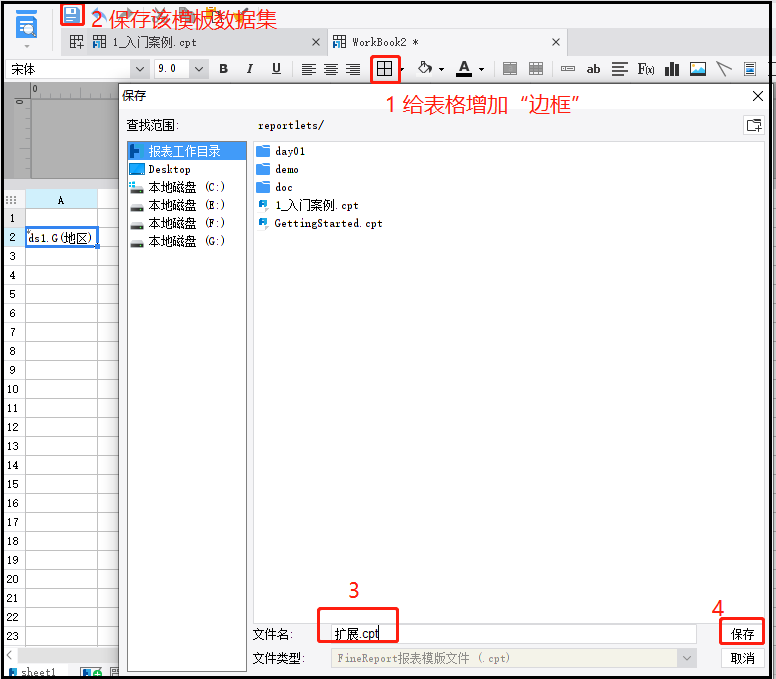This screenshot has height=679, width=776.
Task: Select 本地磁盘 (E:) in the location list
Action: click(x=187, y=205)
